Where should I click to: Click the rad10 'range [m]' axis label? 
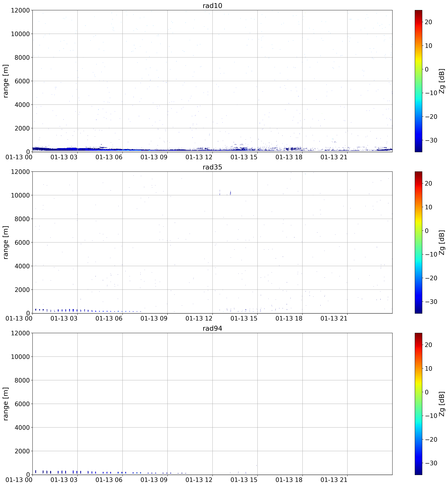6,81
